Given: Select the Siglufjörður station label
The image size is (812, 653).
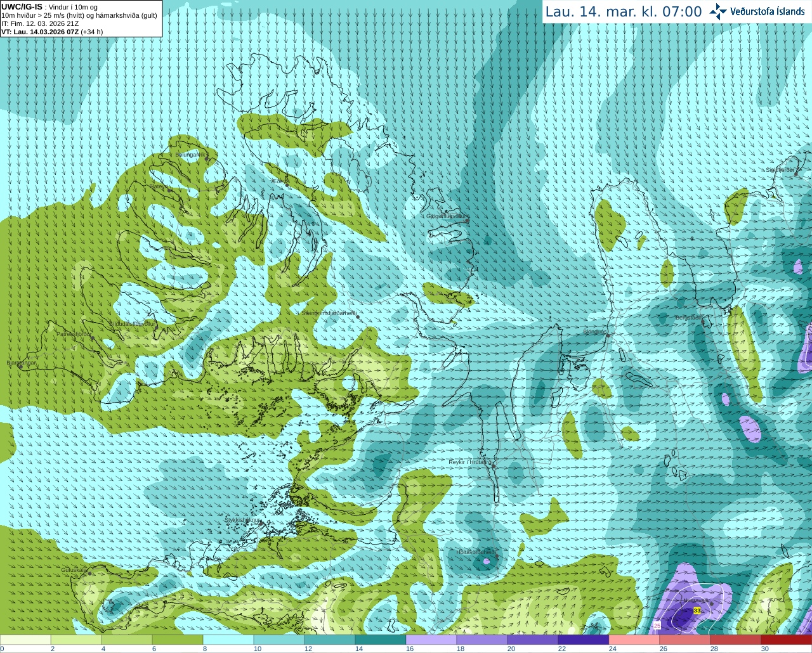Looking at the screenshot, I should click(780, 170).
